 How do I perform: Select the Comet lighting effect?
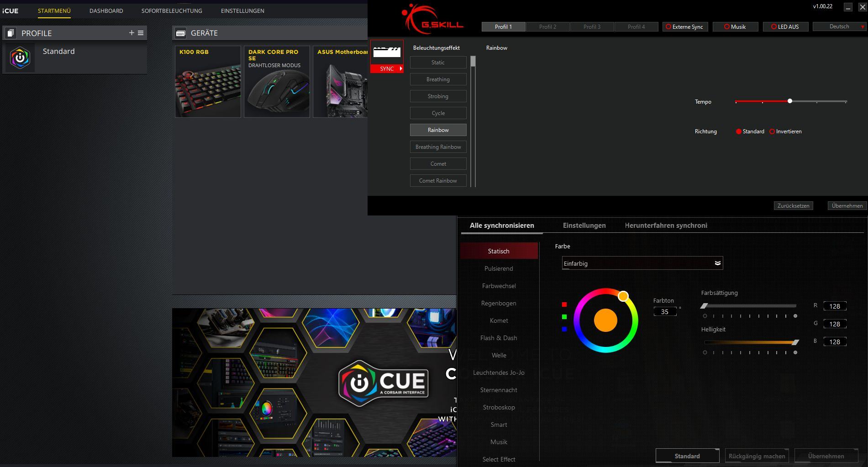438,164
